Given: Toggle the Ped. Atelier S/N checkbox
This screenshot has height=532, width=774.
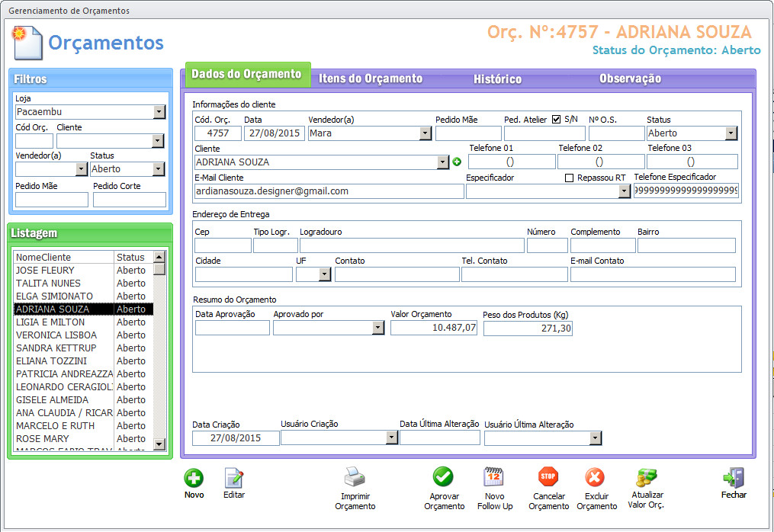Looking at the screenshot, I should point(557,120).
